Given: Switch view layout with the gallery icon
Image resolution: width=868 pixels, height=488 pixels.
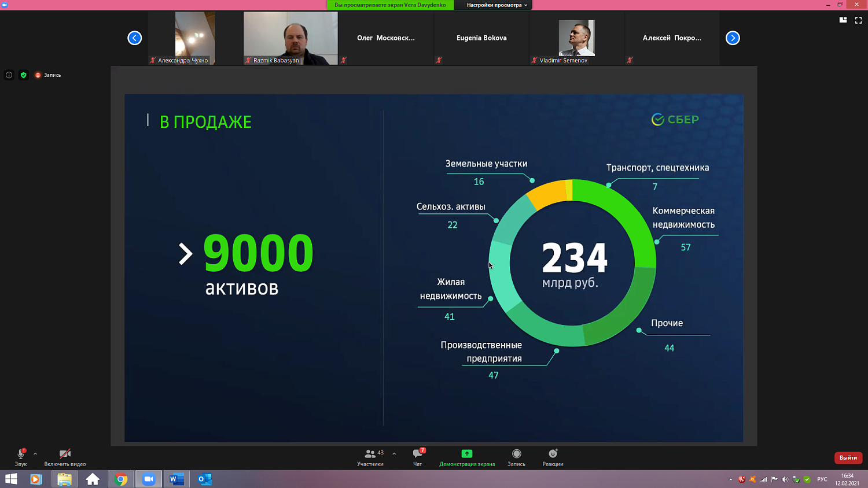Looking at the screenshot, I should [843, 20].
